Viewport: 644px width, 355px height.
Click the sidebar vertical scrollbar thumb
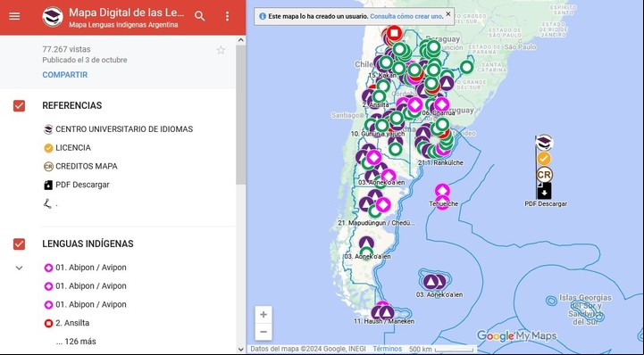coord(241,115)
